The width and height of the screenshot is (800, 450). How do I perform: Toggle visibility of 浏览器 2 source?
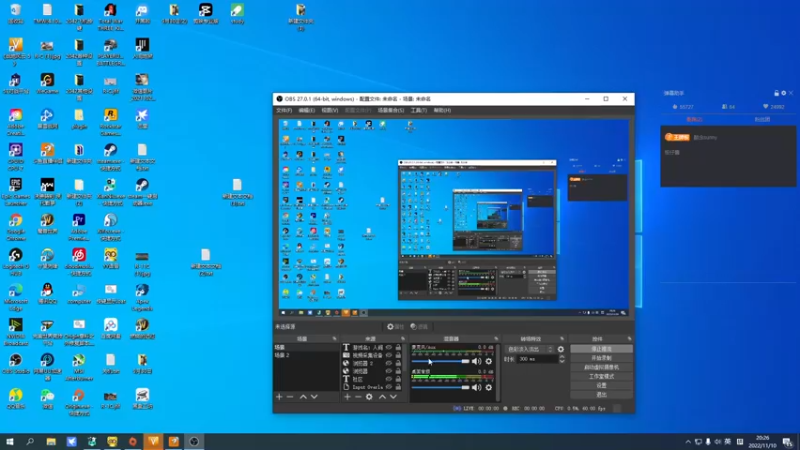coord(389,363)
